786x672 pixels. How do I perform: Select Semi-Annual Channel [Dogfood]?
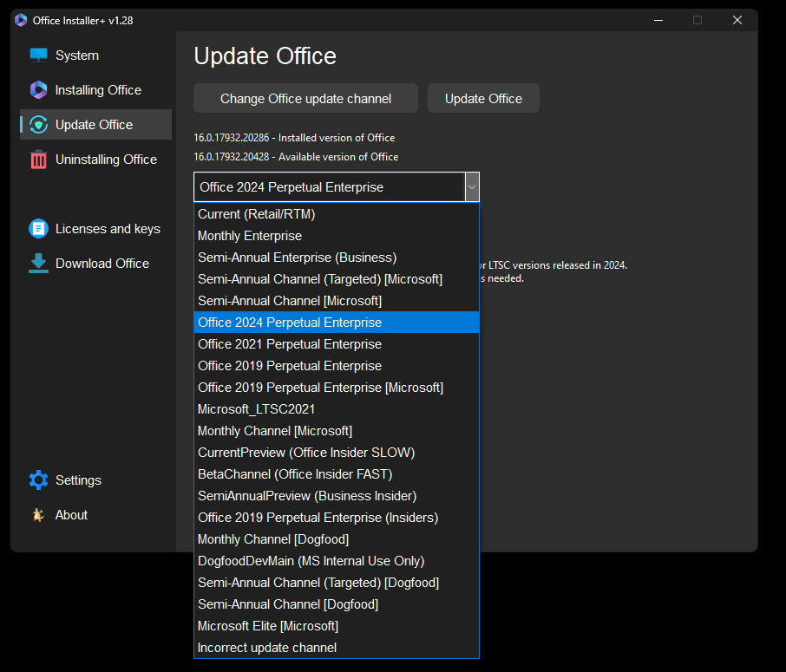337,604
